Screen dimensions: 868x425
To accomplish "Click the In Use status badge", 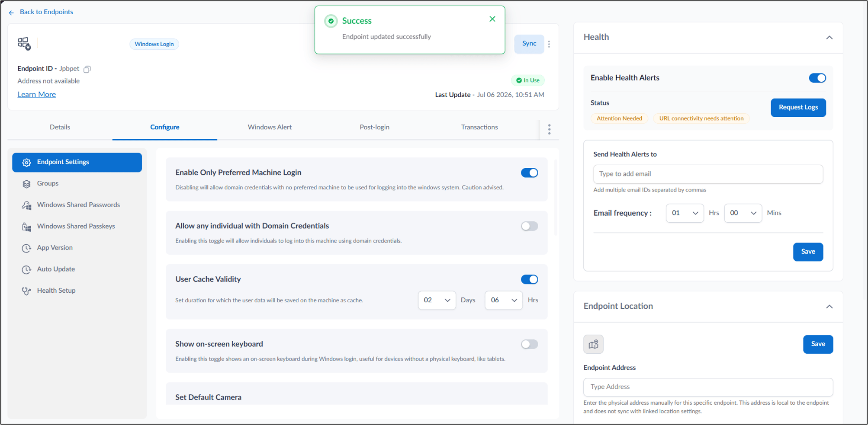I will 527,80.
